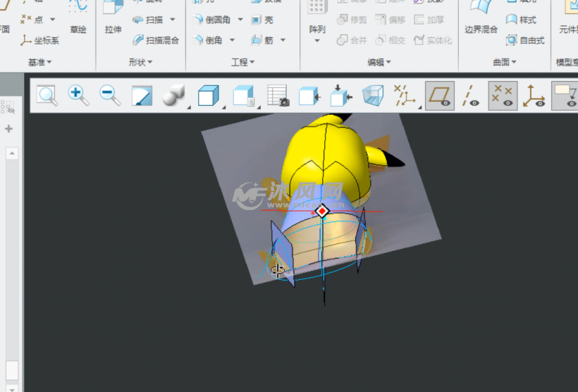Expand the 工程 group menu

pos(242,62)
